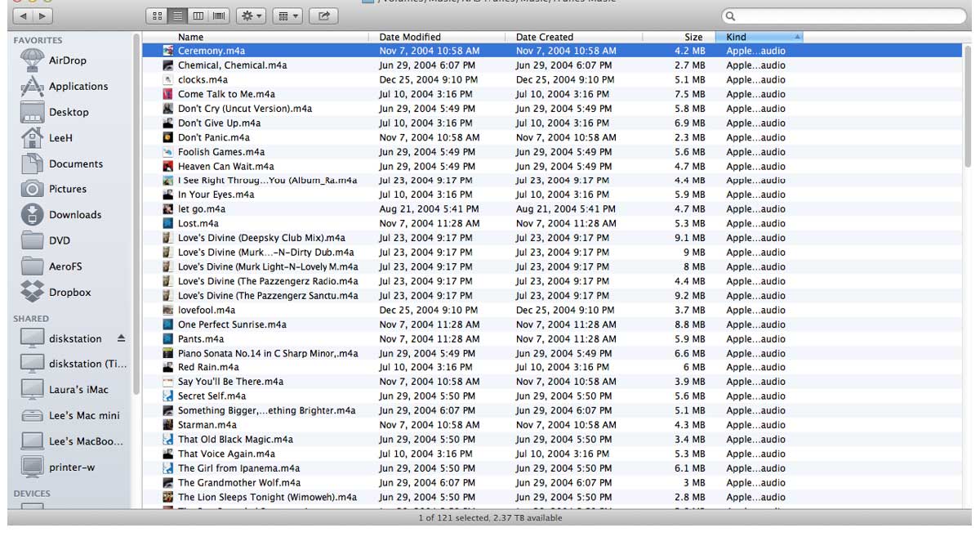Open the gear Action dropdown menu

point(250,16)
